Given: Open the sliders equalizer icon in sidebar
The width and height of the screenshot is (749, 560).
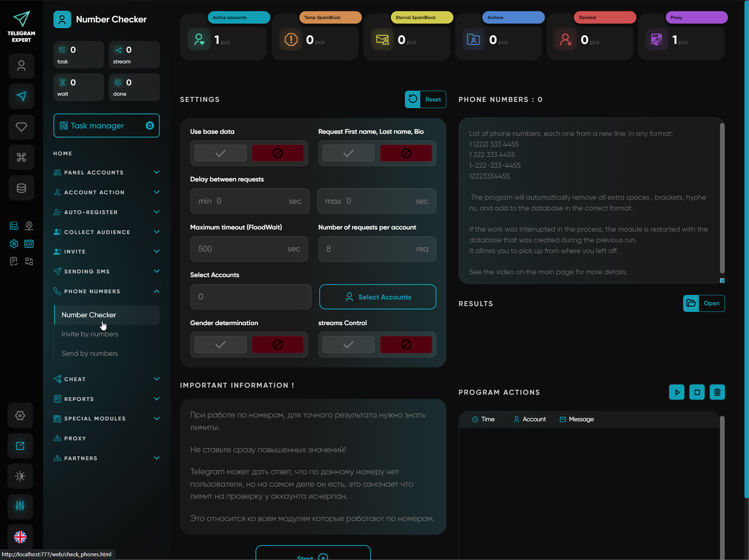Looking at the screenshot, I should (20, 506).
